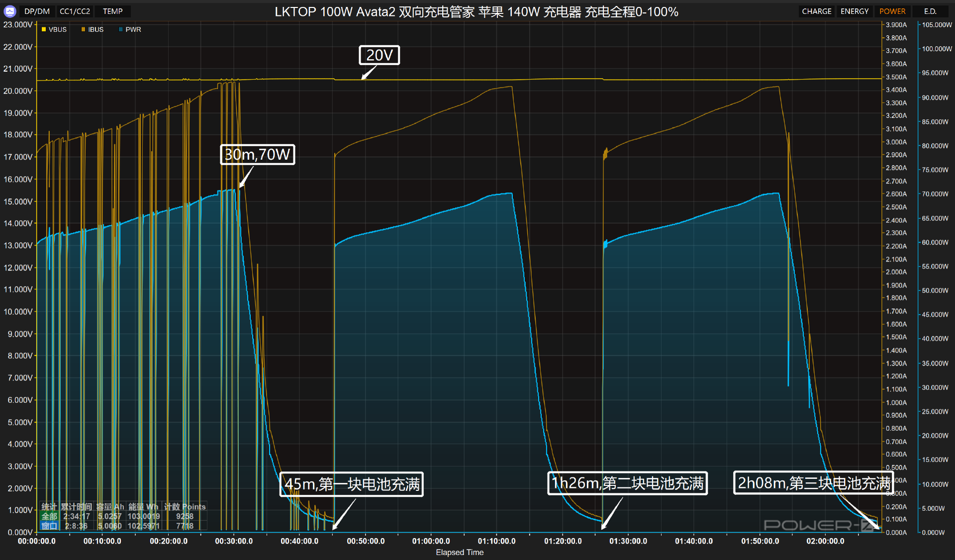955x560 pixels.
Task: Open the DP/DM tab
Action: click(x=37, y=11)
